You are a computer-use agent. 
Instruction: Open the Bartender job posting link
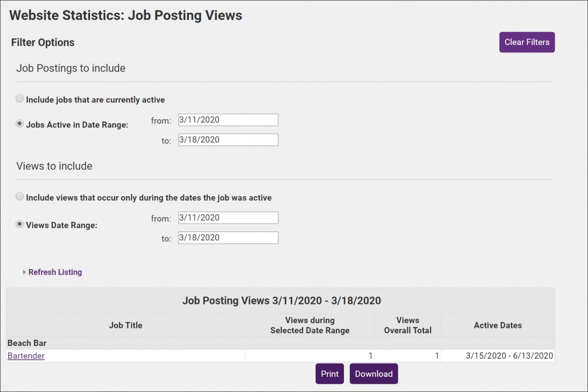[26, 356]
